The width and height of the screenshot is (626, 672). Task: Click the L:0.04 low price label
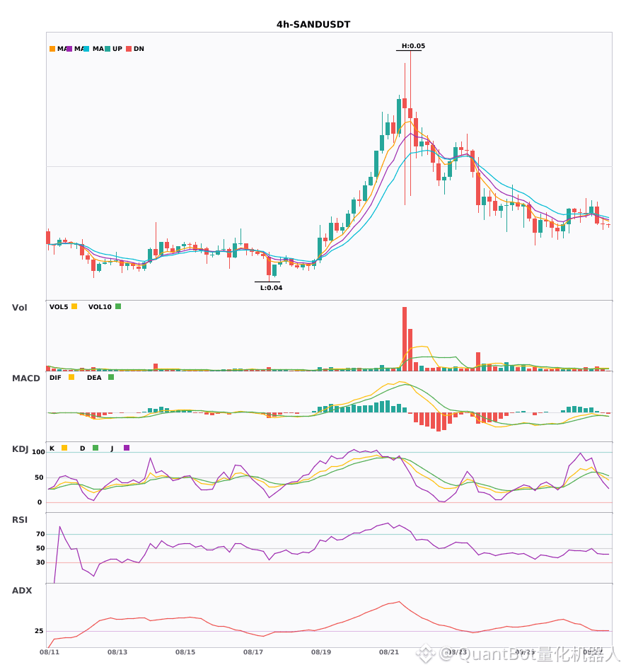click(x=271, y=288)
